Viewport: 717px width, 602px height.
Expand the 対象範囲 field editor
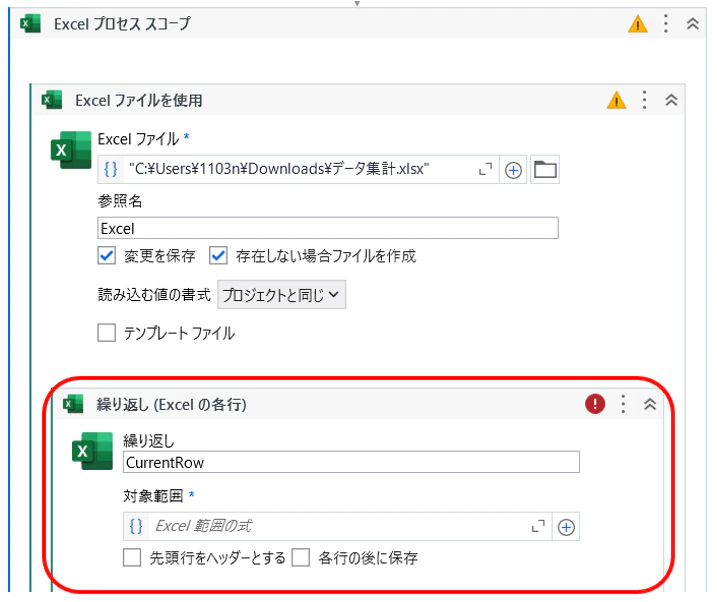tap(538, 527)
